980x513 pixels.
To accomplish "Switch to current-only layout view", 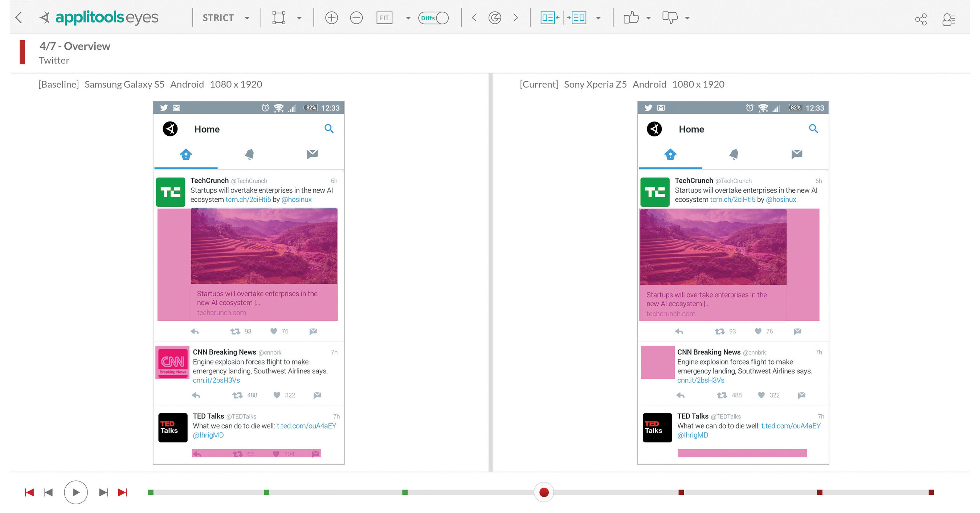I will [578, 17].
